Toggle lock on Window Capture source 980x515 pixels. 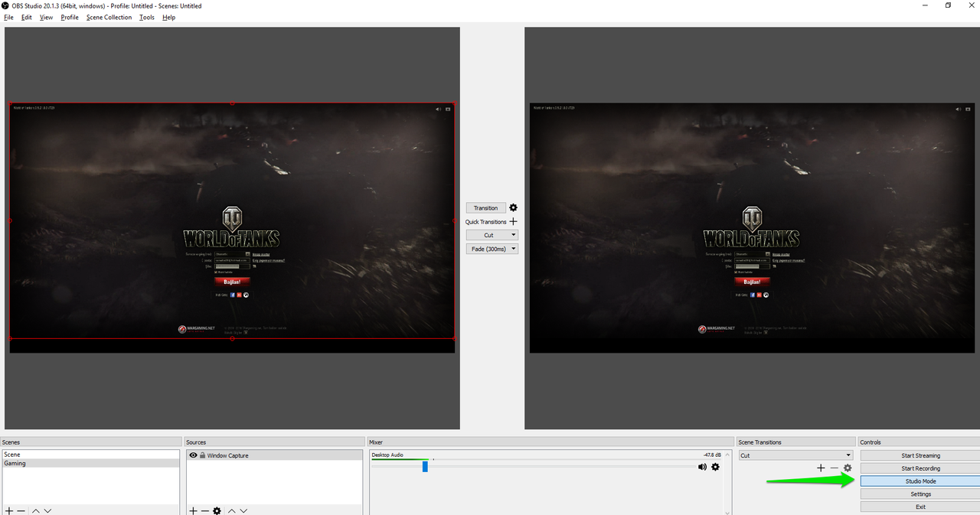pos(202,455)
